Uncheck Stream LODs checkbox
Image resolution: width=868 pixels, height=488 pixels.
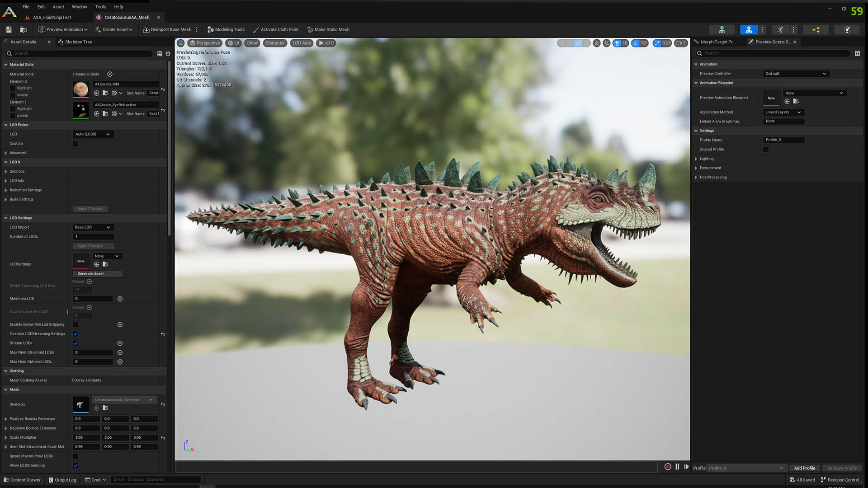click(x=75, y=343)
